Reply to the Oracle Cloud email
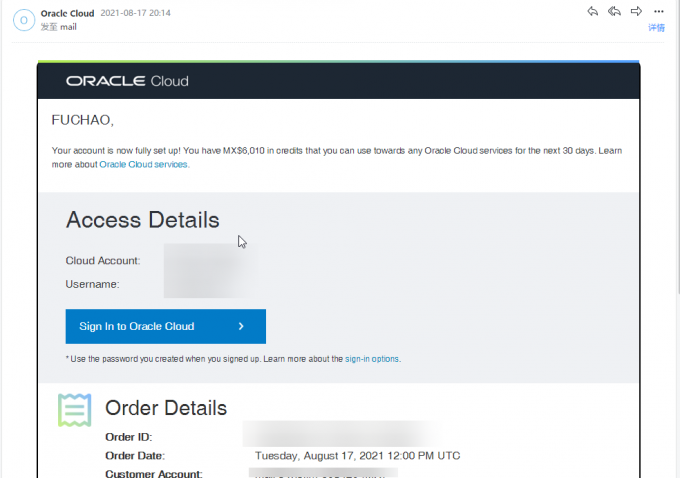The image size is (680, 478). coord(593,11)
